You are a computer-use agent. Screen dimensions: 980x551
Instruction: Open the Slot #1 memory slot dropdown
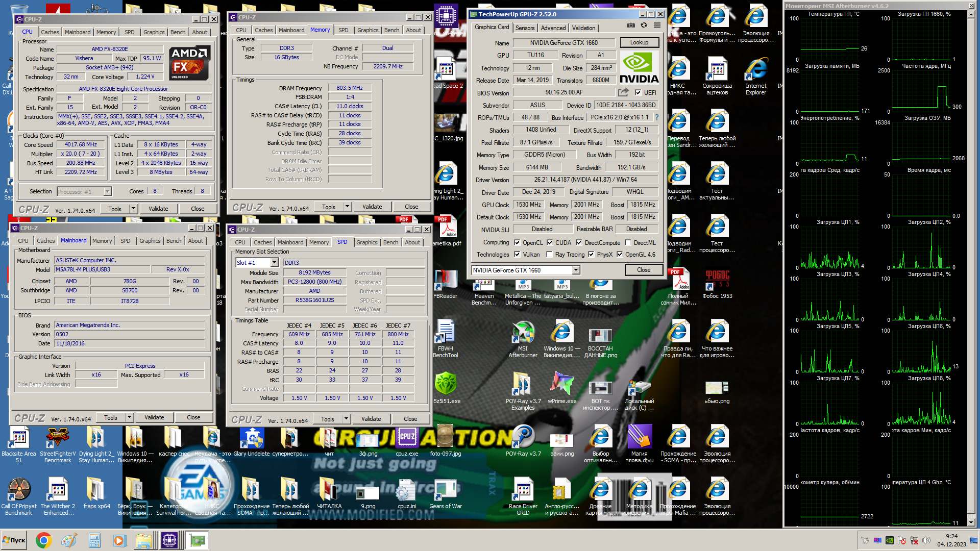tap(274, 263)
